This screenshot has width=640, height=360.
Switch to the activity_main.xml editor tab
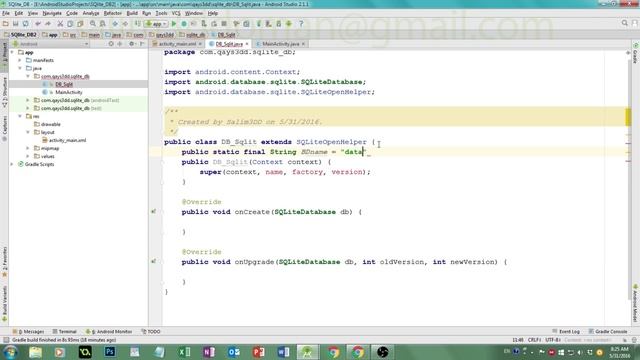pos(177,44)
